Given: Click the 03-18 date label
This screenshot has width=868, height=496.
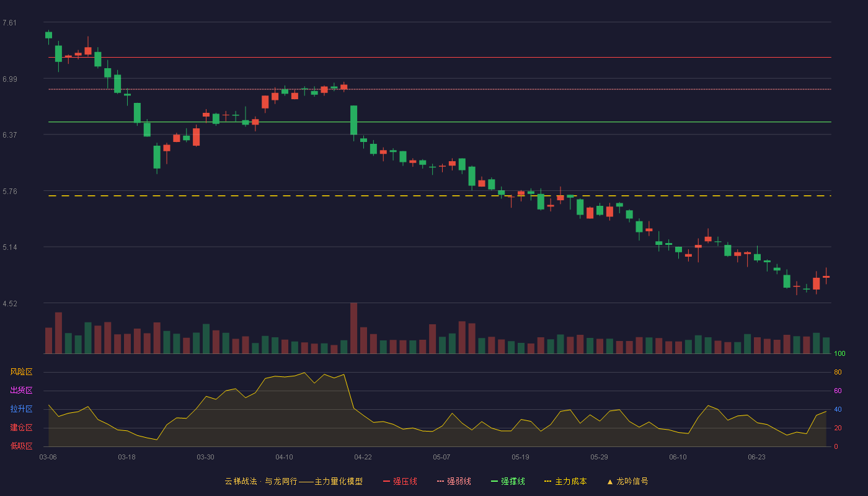Looking at the screenshot, I should pyautogui.click(x=126, y=457).
